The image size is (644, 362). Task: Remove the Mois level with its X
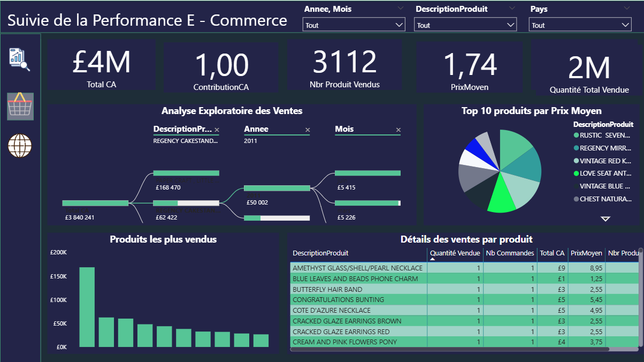point(398,130)
